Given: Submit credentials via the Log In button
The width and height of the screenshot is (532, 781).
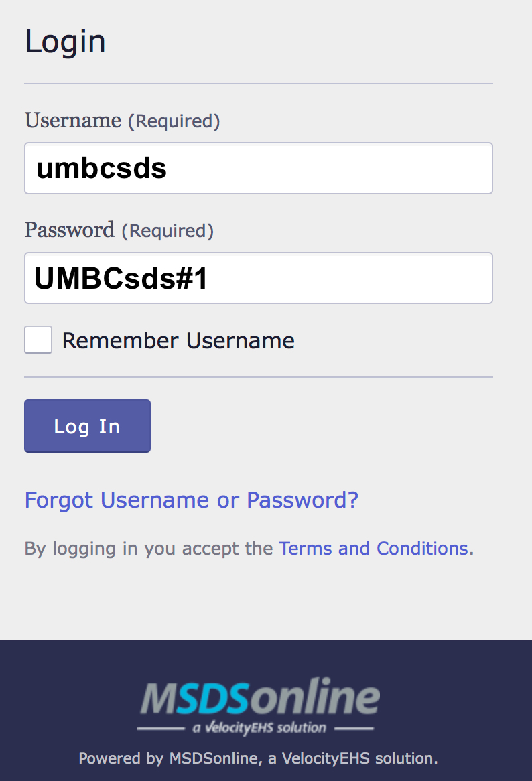Looking at the screenshot, I should 87,425.
